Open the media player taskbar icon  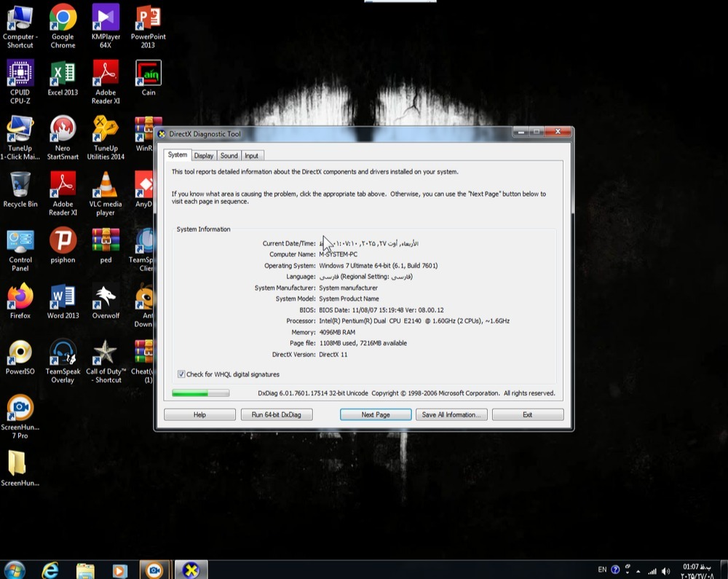120,570
